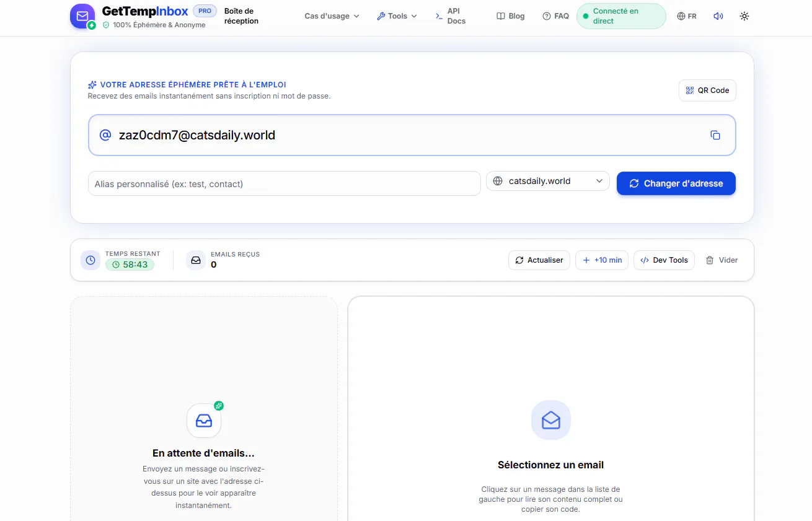
Task: Click the GetTempInbox brand name
Action: coord(145,11)
